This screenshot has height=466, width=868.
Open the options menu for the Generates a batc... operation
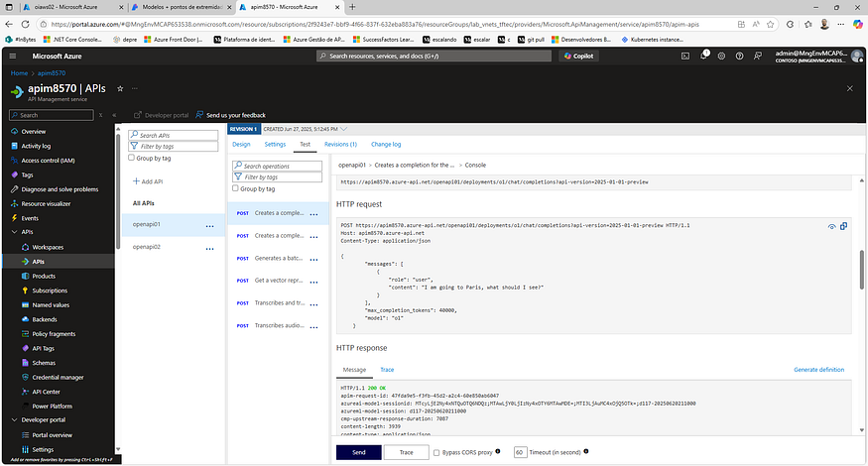coord(313,260)
